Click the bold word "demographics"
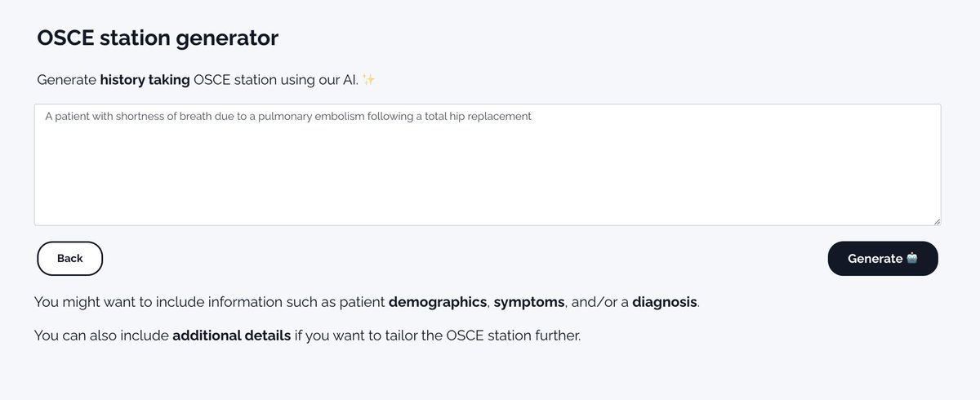The width and height of the screenshot is (980, 400). pos(438,302)
